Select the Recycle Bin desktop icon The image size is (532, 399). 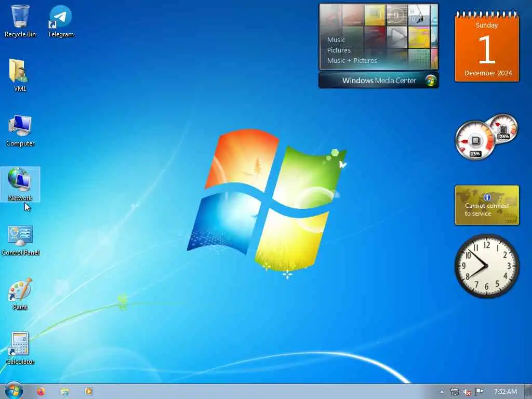[20, 21]
